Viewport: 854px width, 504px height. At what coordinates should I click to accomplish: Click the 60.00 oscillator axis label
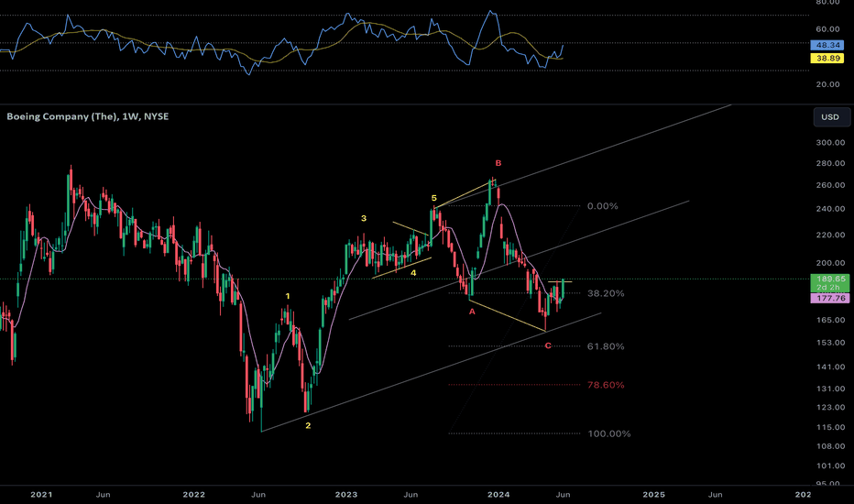coord(827,29)
